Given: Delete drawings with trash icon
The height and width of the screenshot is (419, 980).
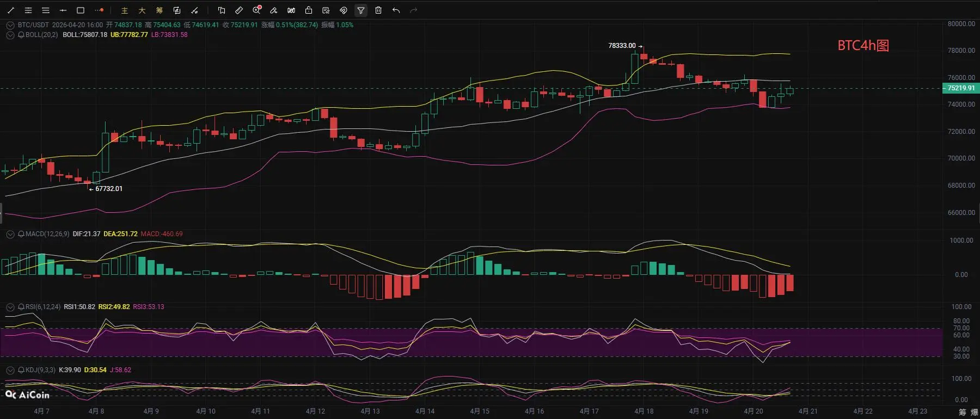Looking at the screenshot, I should point(378,10).
